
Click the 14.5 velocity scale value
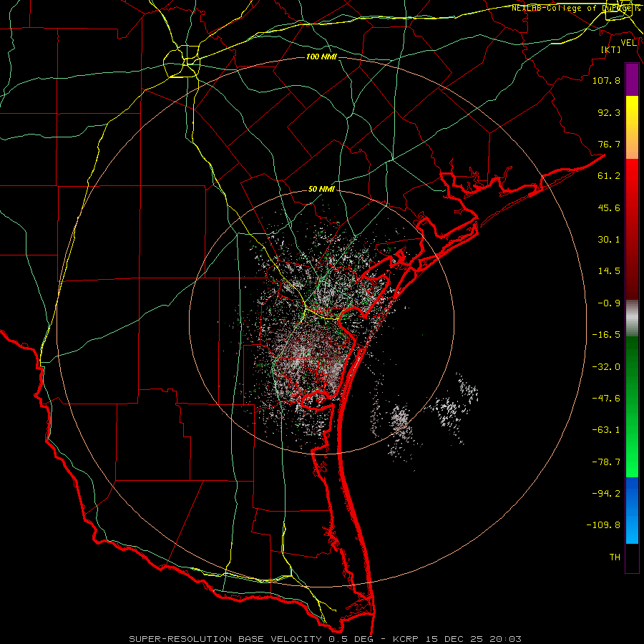click(609, 271)
